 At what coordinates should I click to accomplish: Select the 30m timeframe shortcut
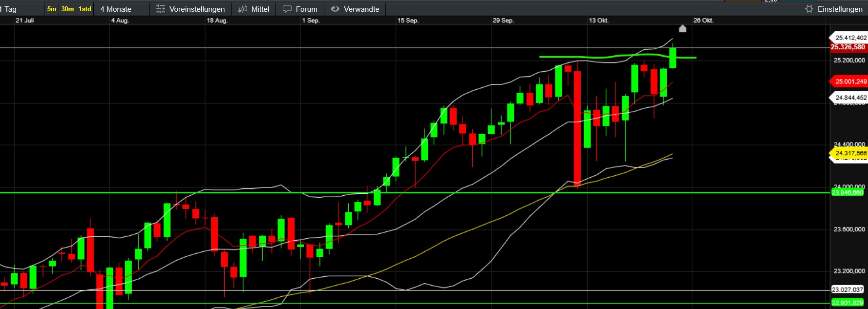pos(67,9)
